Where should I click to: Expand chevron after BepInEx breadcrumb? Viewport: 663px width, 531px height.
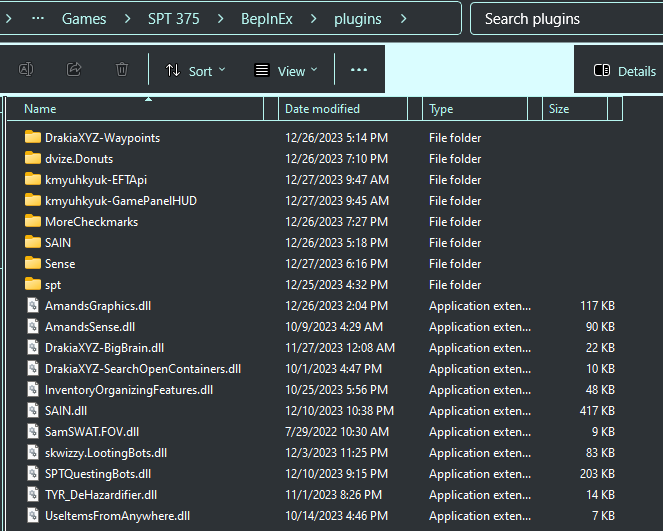click(x=313, y=19)
